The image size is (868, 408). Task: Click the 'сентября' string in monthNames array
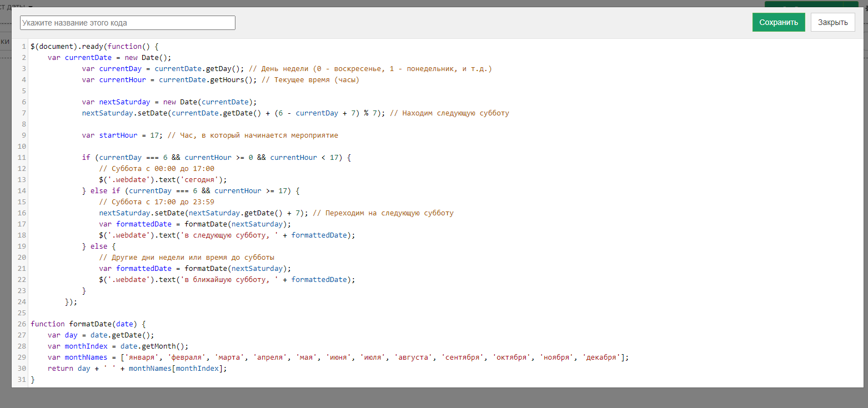[x=463, y=357]
